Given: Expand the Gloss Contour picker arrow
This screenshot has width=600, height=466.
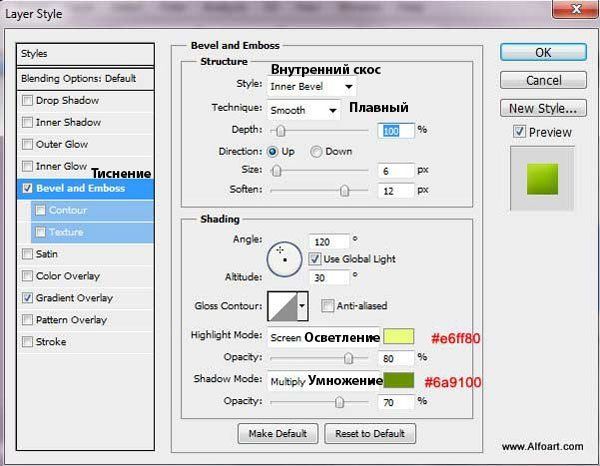Looking at the screenshot, I should click(303, 306).
